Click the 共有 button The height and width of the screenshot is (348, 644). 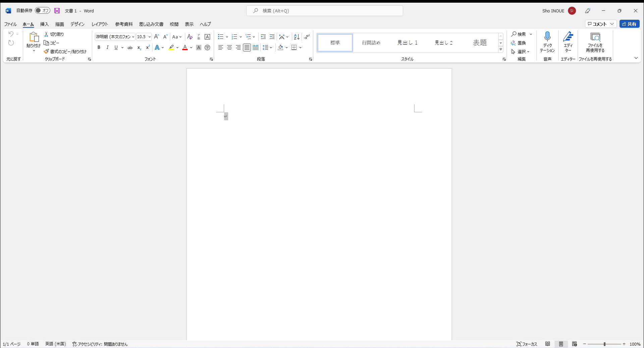tap(629, 23)
